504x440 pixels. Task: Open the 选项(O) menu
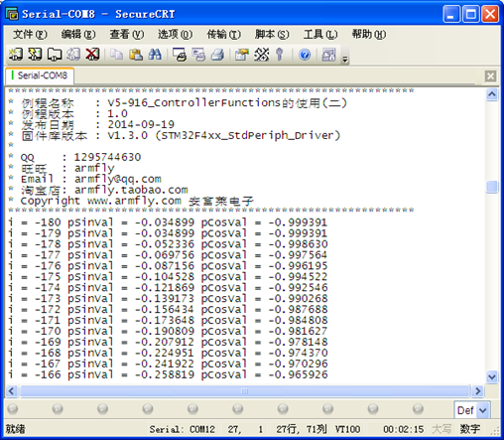pyautogui.click(x=175, y=34)
